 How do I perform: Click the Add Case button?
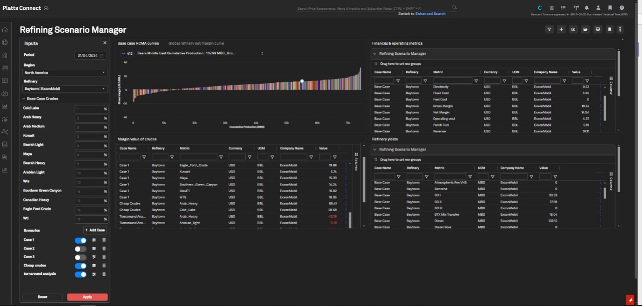click(x=95, y=230)
